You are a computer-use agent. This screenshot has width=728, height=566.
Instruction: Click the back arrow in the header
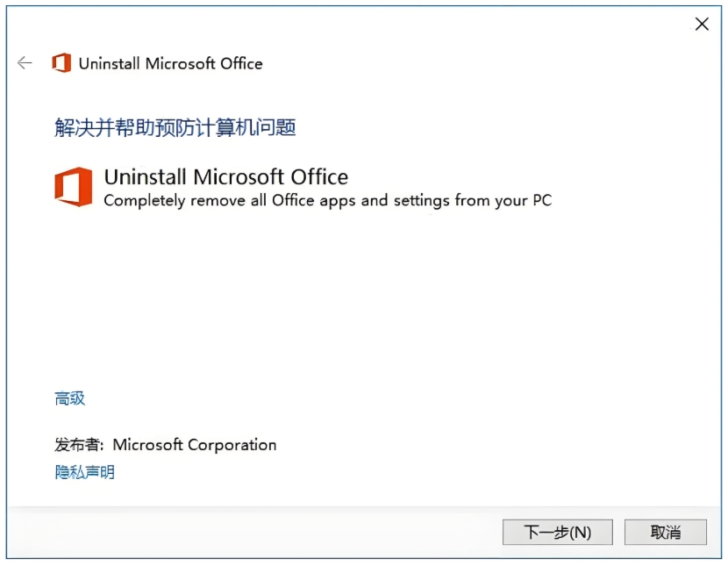[x=25, y=63]
